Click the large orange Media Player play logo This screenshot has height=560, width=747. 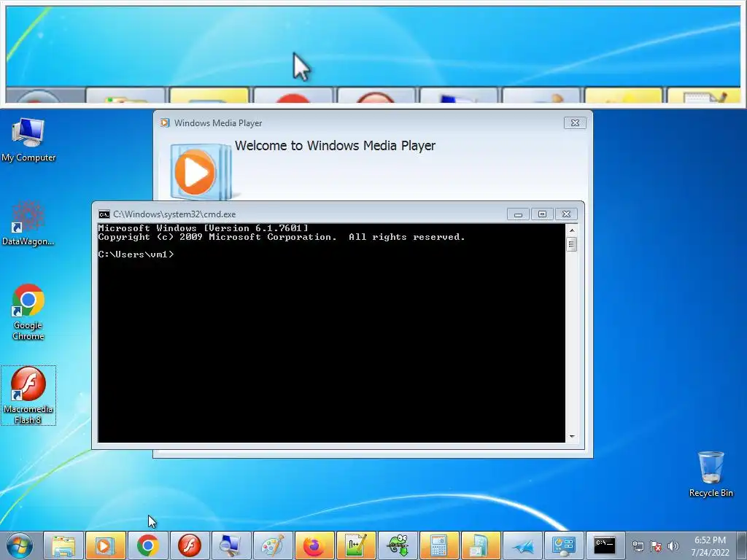tap(196, 172)
